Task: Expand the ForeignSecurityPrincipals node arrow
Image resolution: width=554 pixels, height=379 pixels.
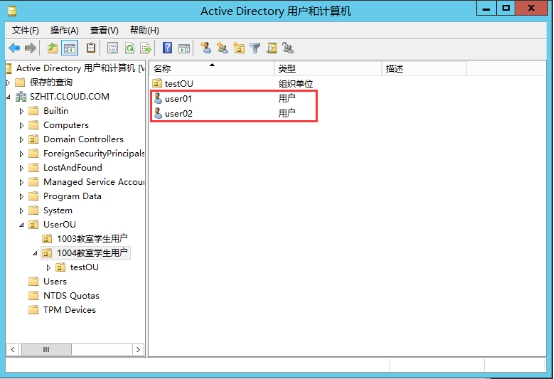Action: pos(22,154)
